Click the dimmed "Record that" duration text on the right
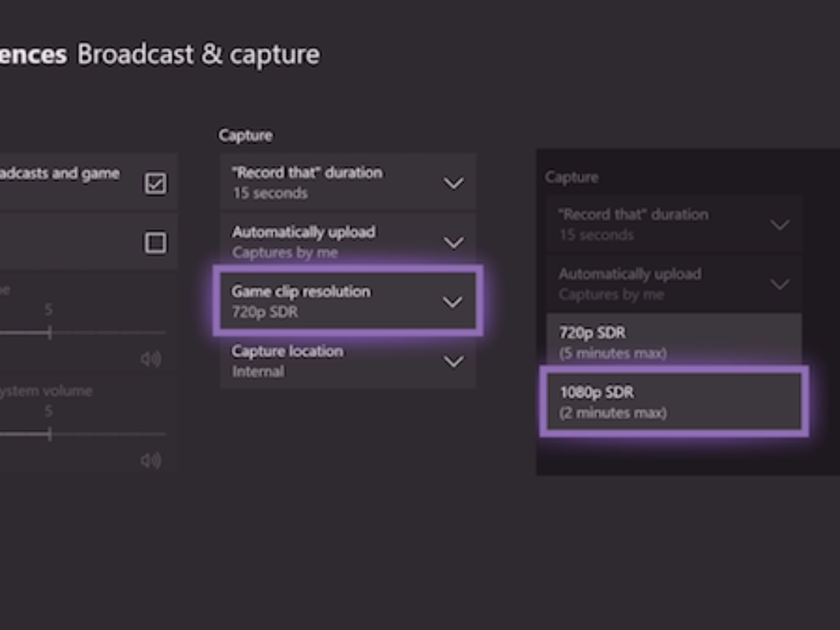840x630 pixels. coord(633,215)
